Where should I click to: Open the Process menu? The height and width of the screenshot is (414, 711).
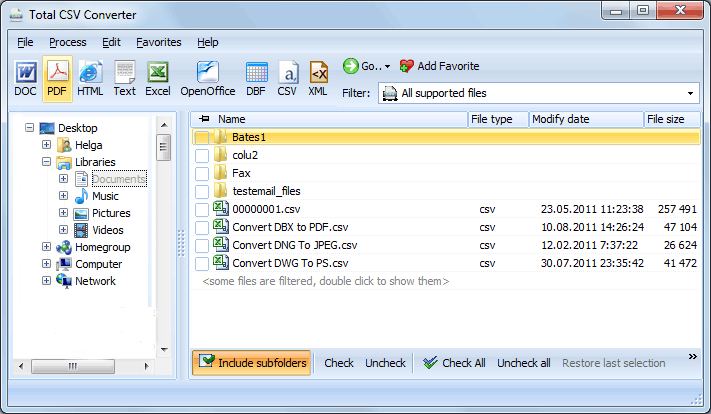(x=67, y=43)
